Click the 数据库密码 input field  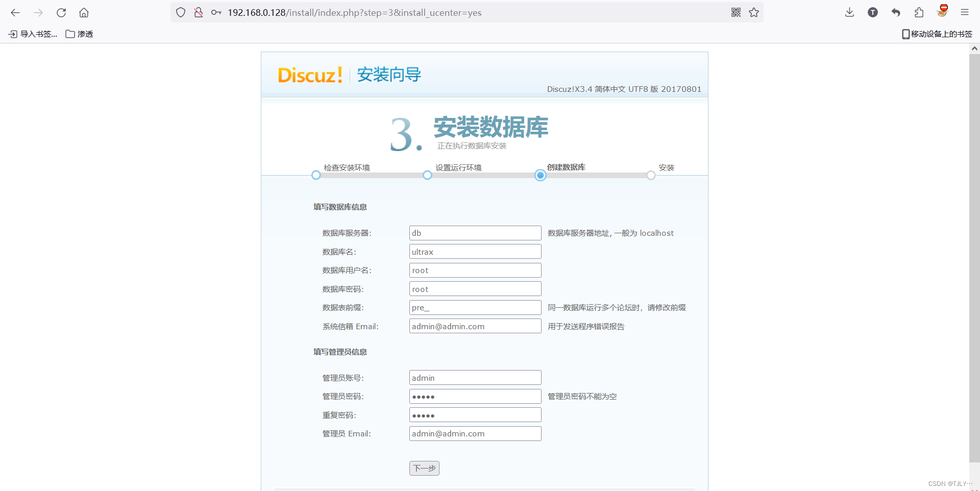[475, 289]
